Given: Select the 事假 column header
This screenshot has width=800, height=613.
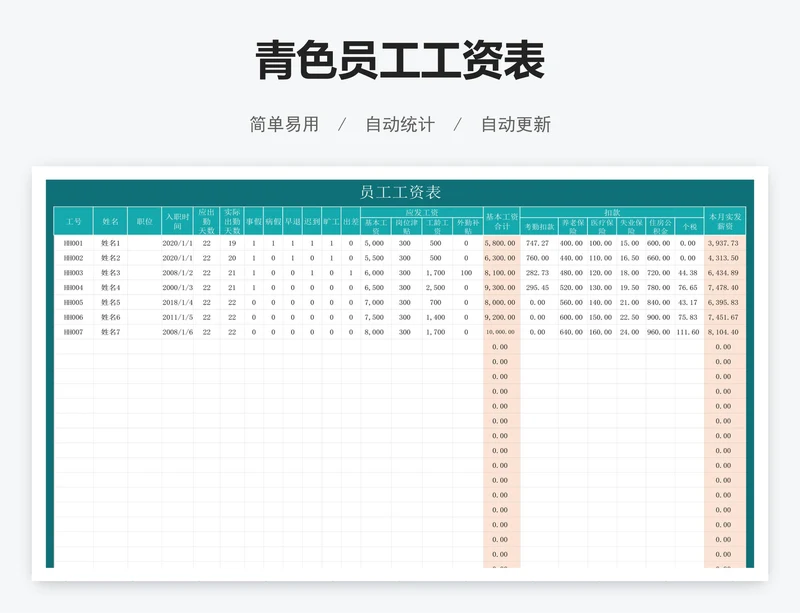Looking at the screenshot, I should (254, 221).
